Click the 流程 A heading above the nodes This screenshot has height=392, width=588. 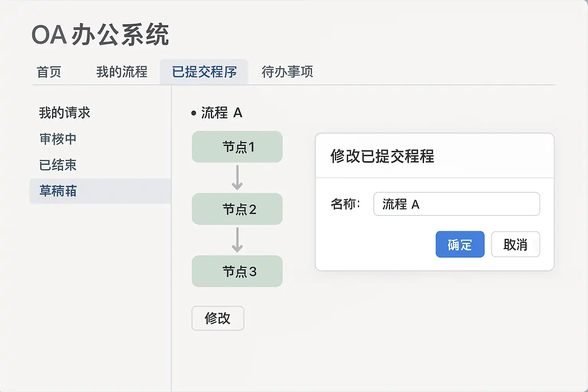[222, 113]
